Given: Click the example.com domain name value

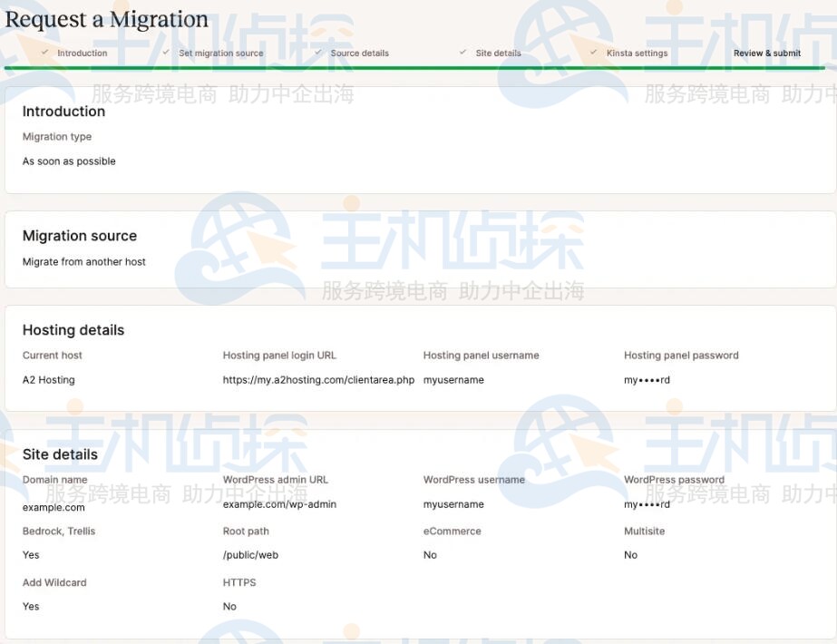Looking at the screenshot, I should click(54, 508).
